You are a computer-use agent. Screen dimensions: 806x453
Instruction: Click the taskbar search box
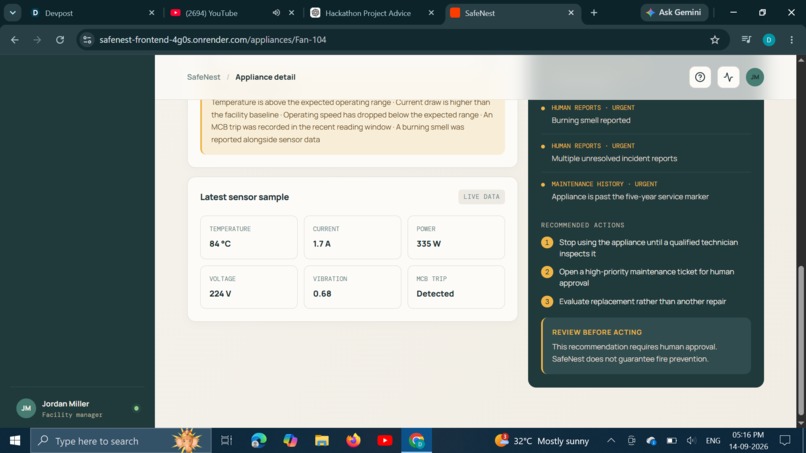tap(121, 441)
